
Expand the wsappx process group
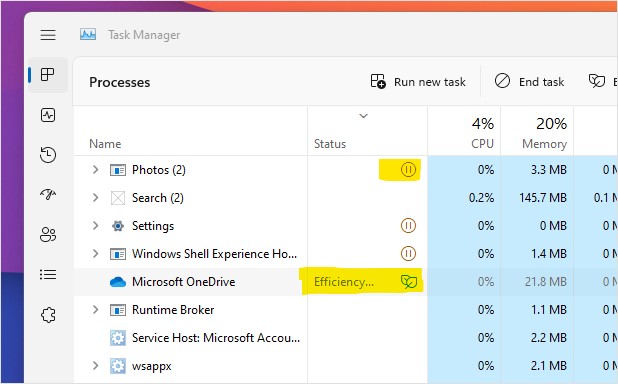pyautogui.click(x=95, y=365)
